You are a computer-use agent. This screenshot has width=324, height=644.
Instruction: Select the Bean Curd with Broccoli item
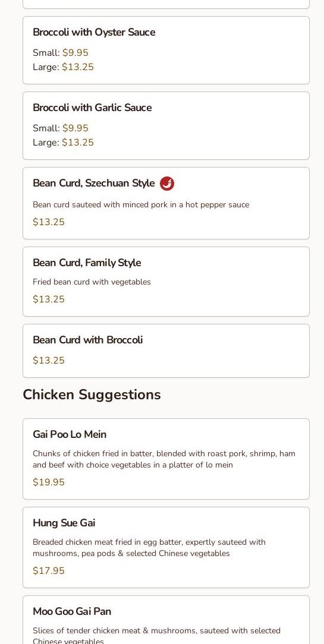(x=166, y=351)
